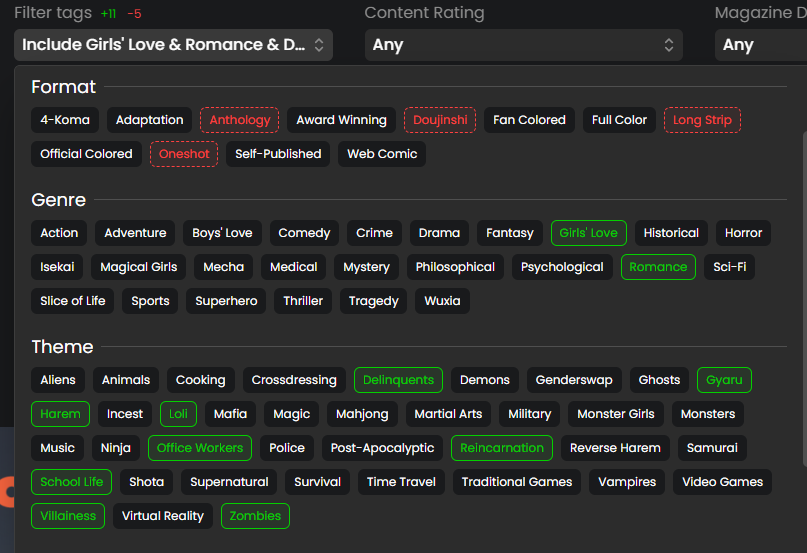Toggle the included Harem tag
This screenshot has width=807, height=553.
pyautogui.click(x=60, y=414)
